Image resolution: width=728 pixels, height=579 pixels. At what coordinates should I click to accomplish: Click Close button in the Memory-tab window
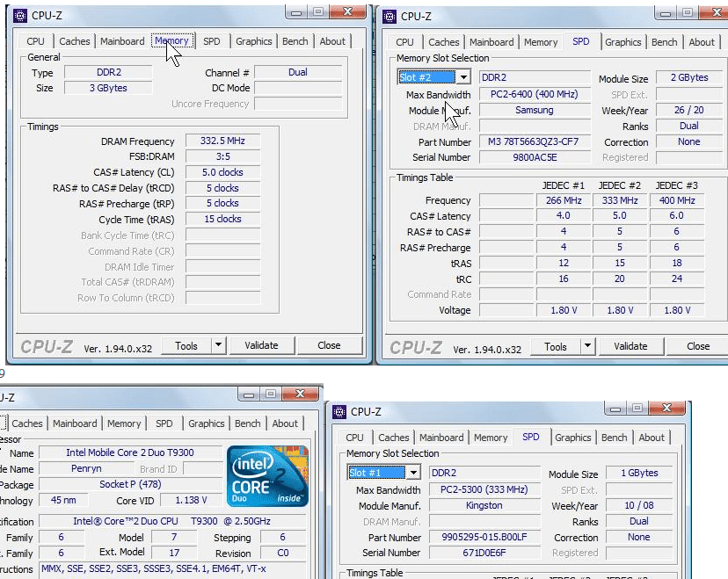329,345
